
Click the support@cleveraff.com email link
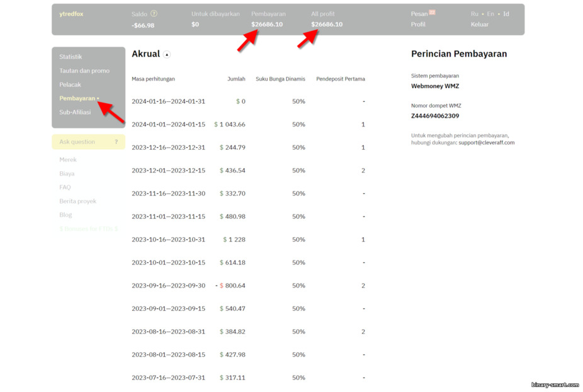point(486,143)
